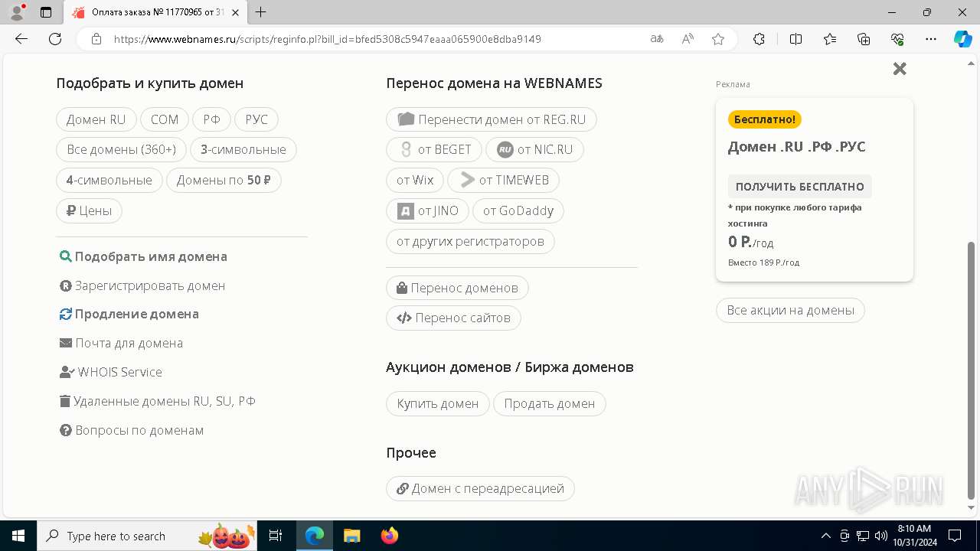Open WHOIS Service link
980x551 pixels.
point(111,372)
